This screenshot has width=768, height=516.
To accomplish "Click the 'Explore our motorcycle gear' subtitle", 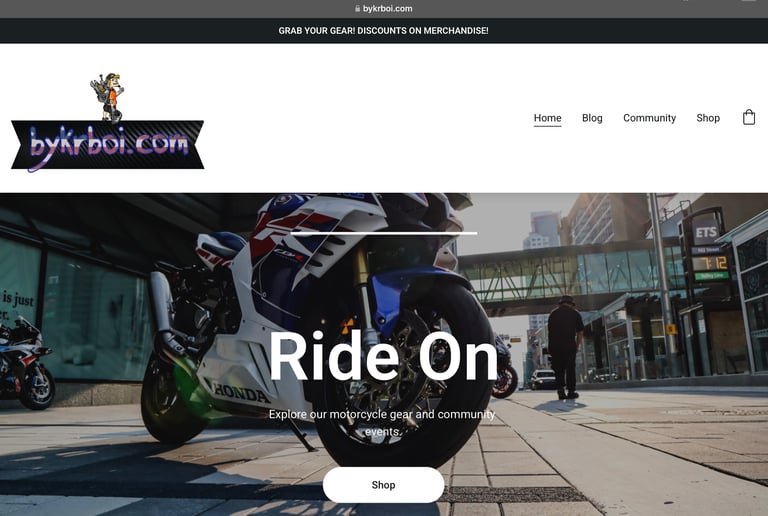I will coord(383,423).
